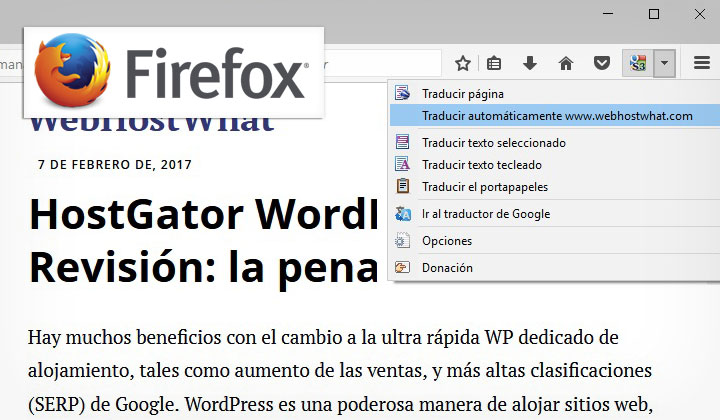720x420 pixels.
Task: Select Donación menu entry
Action: (555, 268)
